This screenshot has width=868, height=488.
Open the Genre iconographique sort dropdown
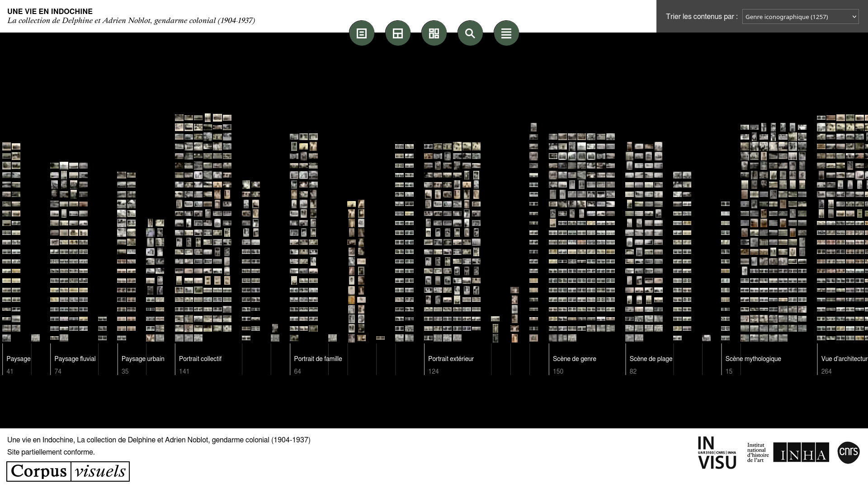click(x=800, y=17)
